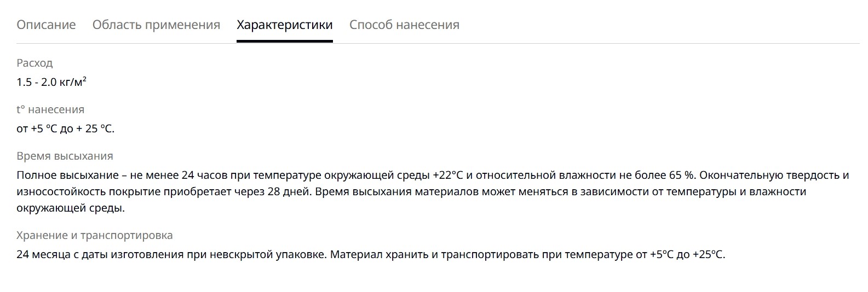868x292 pixels.
Task: Click the words Полное высыхание in paragraph
Action: pyautogui.click(x=67, y=175)
